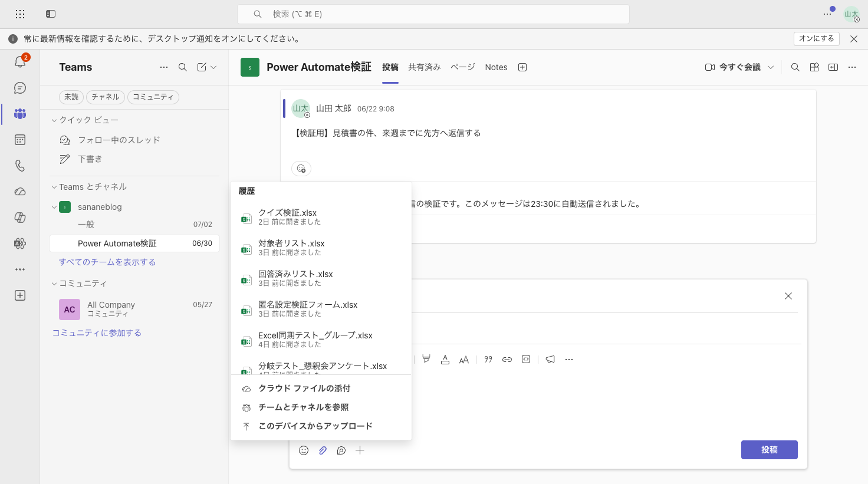Screen dimensions: 868x484
Task: Search in channel magnifier icon
Action: pos(795,67)
